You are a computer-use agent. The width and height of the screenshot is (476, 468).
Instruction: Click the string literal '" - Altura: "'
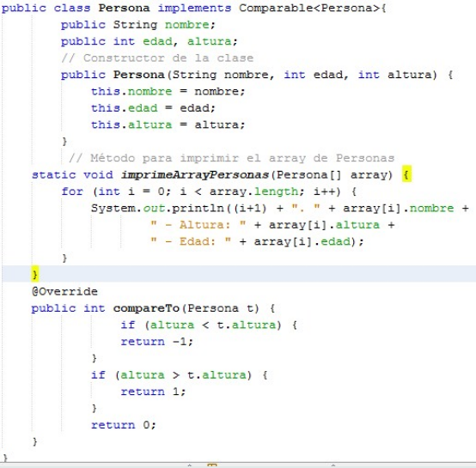click(198, 225)
